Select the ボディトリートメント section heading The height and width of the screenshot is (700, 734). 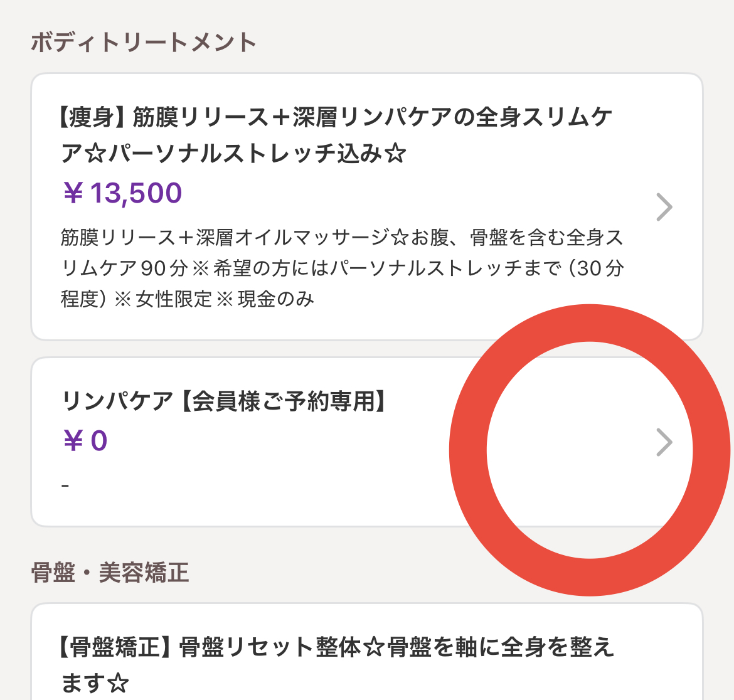(x=144, y=43)
